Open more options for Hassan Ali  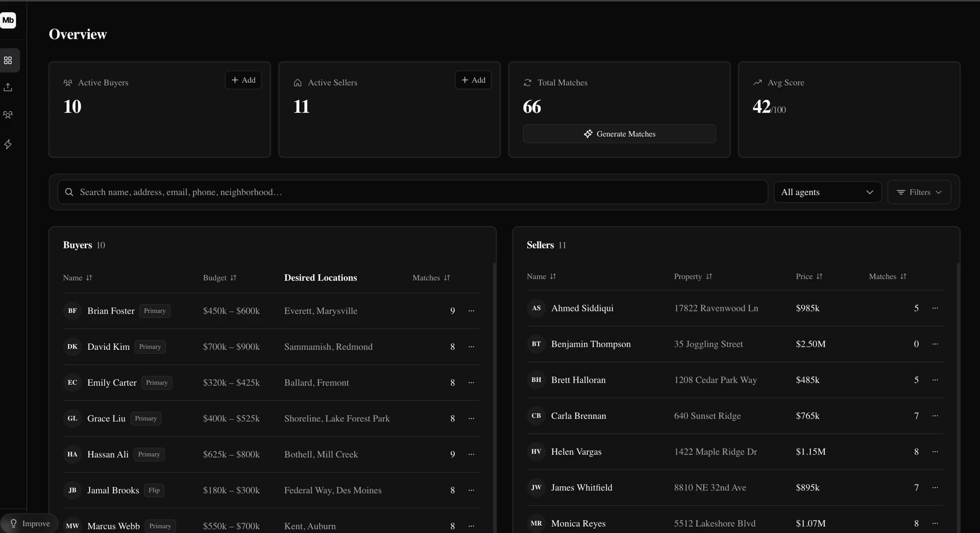[471, 454]
